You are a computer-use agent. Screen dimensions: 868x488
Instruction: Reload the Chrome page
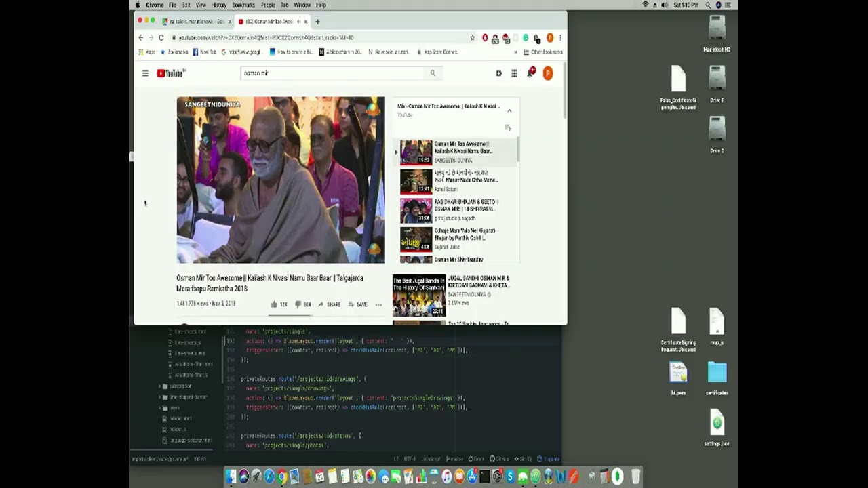(x=161, y=37)
